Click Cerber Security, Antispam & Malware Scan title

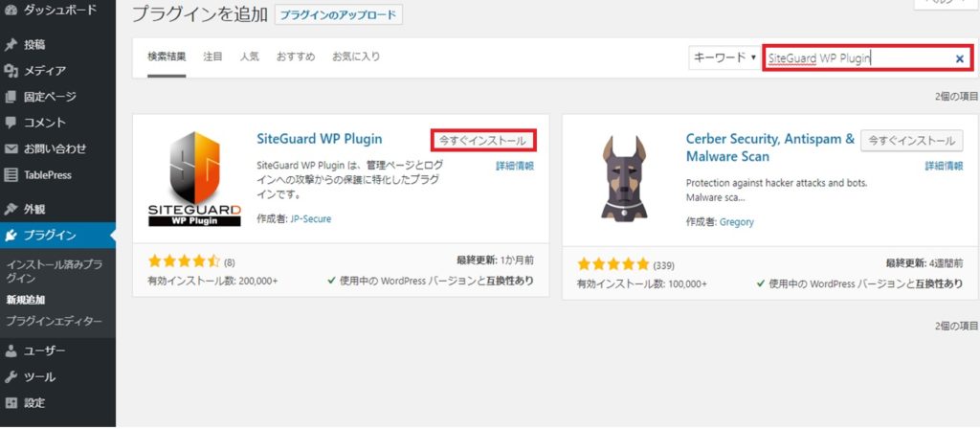770,147
